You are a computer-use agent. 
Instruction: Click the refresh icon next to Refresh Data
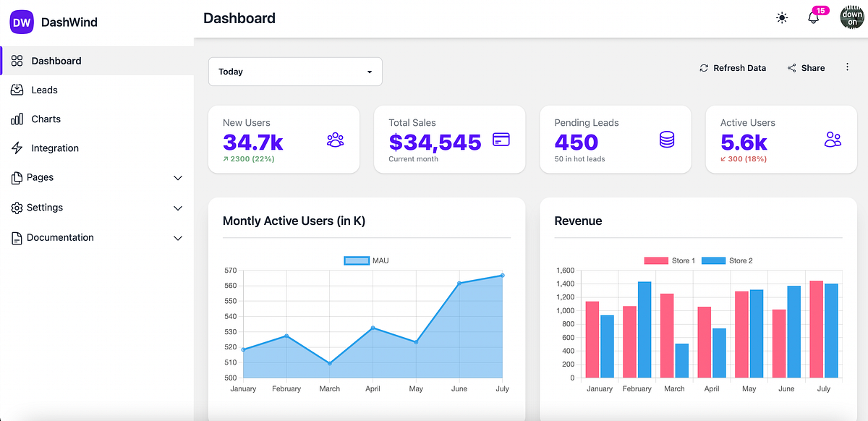tap(704, 67)
